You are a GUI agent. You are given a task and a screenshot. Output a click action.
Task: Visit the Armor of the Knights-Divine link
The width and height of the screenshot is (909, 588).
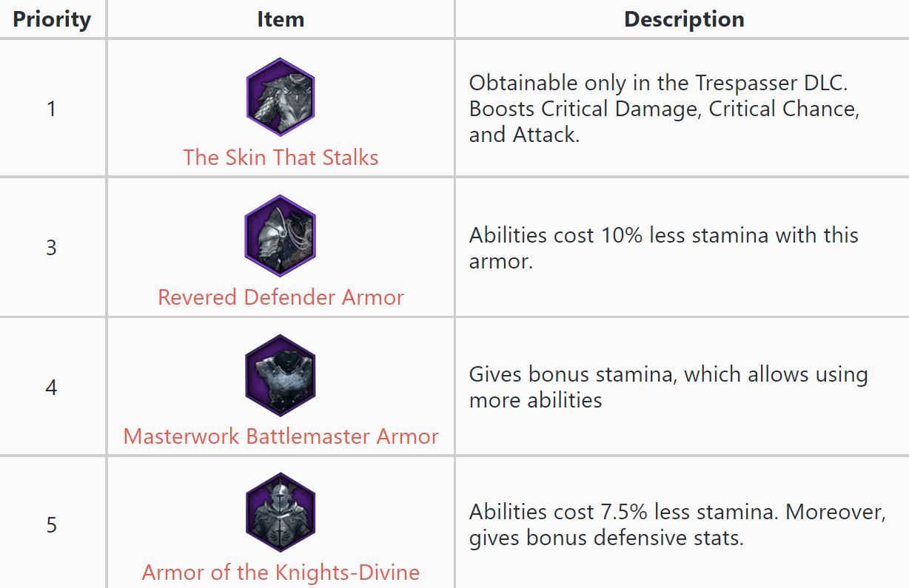click(x=281, y=572)
